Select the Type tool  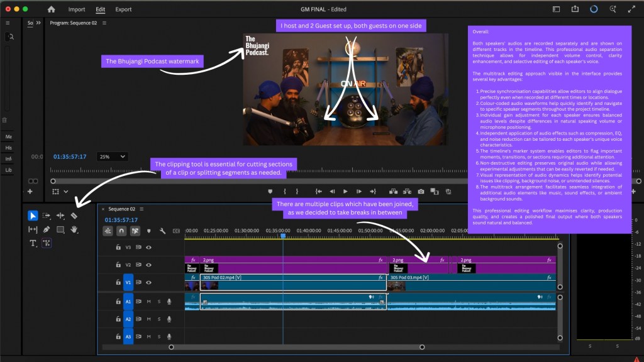[x=33, y=243]
